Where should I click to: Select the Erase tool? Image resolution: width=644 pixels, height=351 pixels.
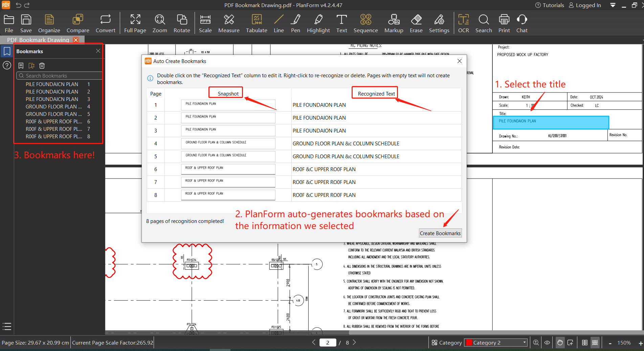pyautogui.click(x=416, y=23)
